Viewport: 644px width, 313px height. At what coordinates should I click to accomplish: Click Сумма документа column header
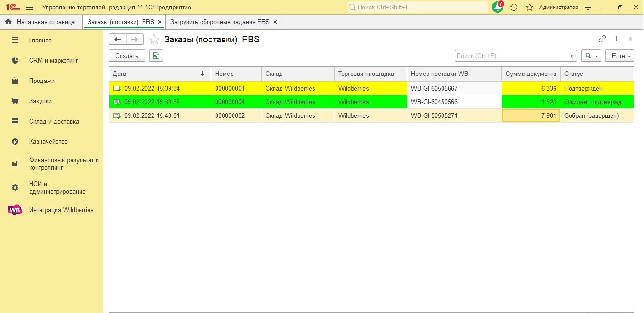(x=531, y=74)
